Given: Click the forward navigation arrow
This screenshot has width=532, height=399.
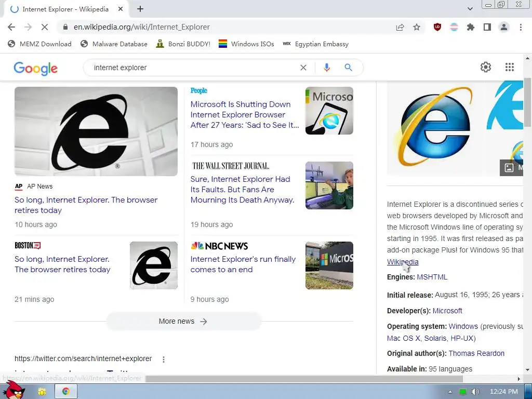Looking at the screenshot, I should [x=28, y=27].
